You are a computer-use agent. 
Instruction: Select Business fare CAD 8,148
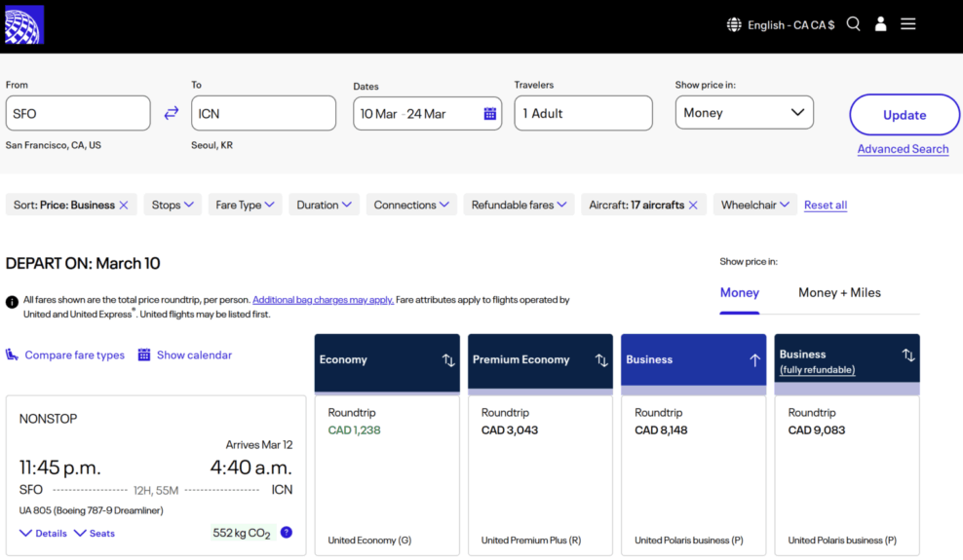(x=693, y=475)
